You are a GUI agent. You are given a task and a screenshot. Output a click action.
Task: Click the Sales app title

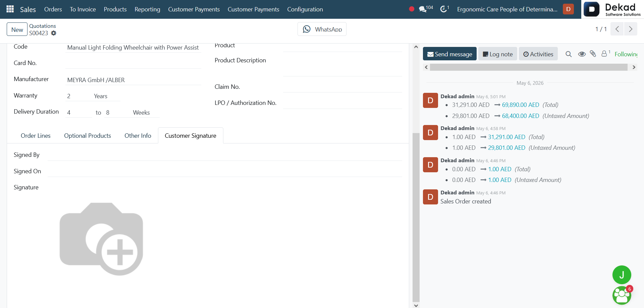tap(28, 9)
